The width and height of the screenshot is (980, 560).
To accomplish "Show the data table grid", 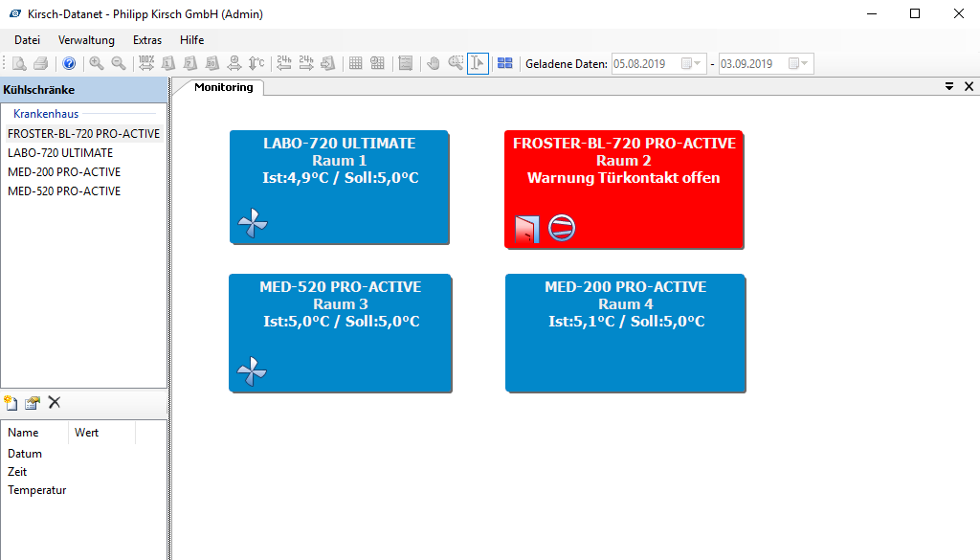I will coord(356,63).
